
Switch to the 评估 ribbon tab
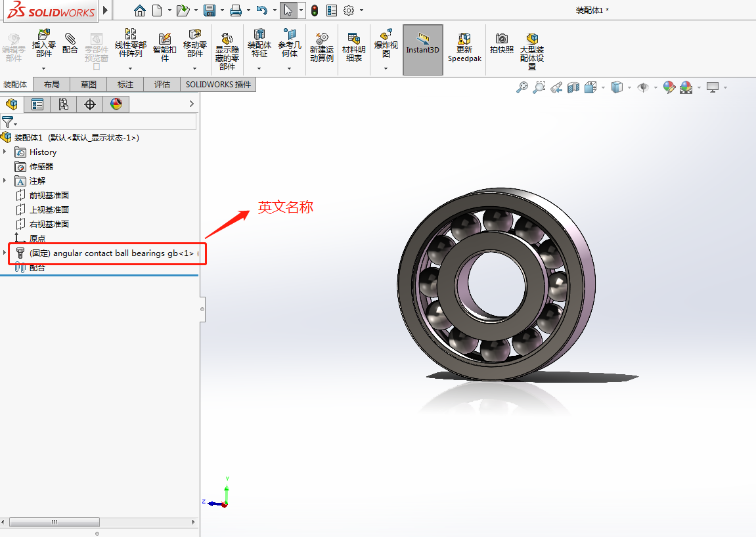pyautogui.click(x=162, y=85)
